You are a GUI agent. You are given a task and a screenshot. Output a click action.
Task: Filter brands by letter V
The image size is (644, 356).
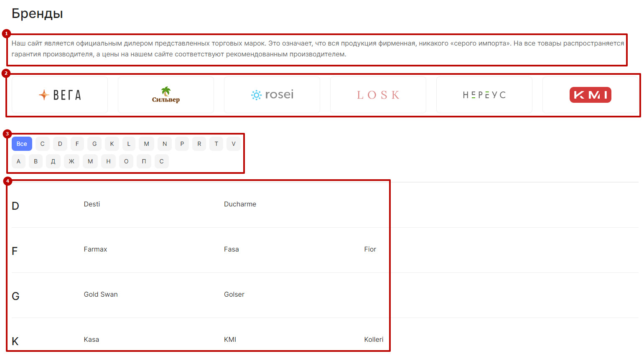click(x=234, y=144)
